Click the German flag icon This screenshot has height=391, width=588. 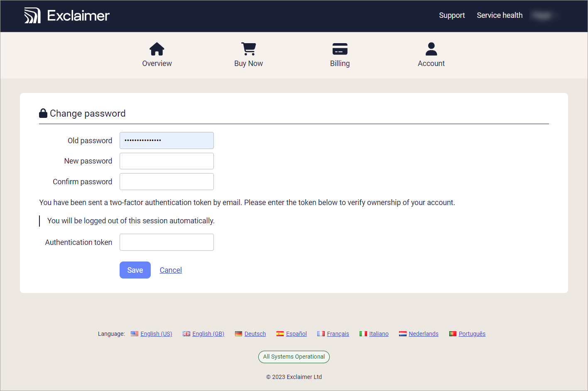click(x=238, y=334)
